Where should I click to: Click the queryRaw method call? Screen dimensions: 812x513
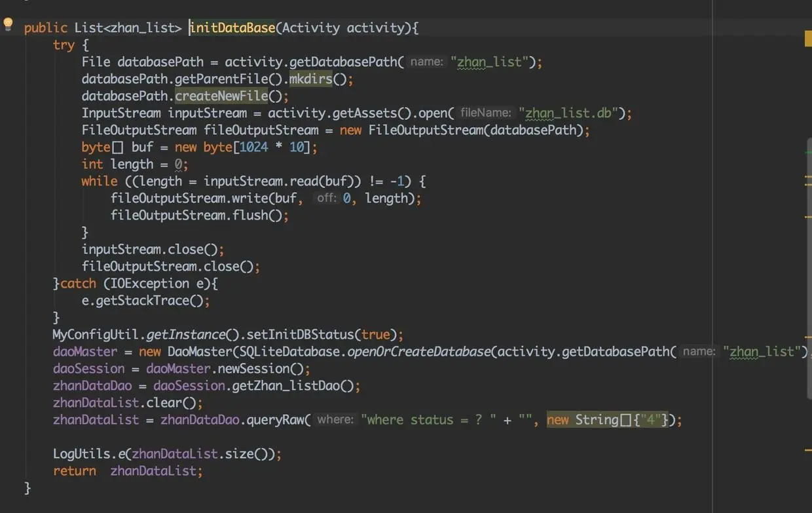point(275,419)
